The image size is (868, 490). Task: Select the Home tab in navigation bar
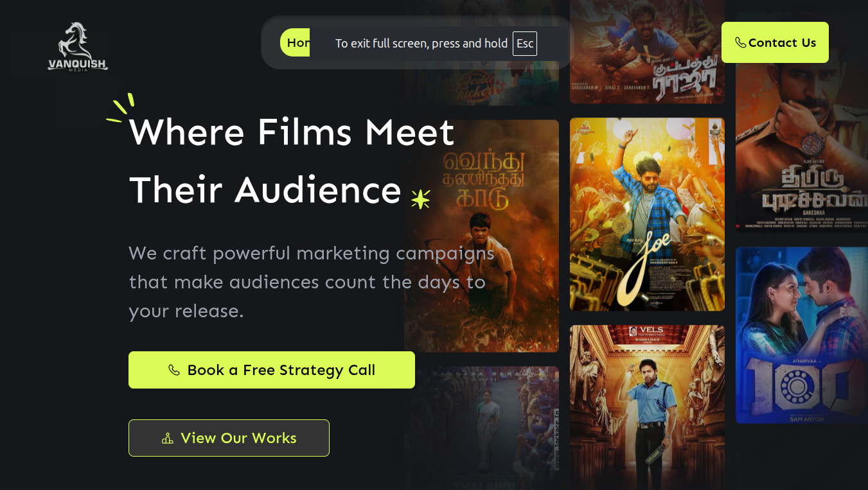(x=296, y=42)
